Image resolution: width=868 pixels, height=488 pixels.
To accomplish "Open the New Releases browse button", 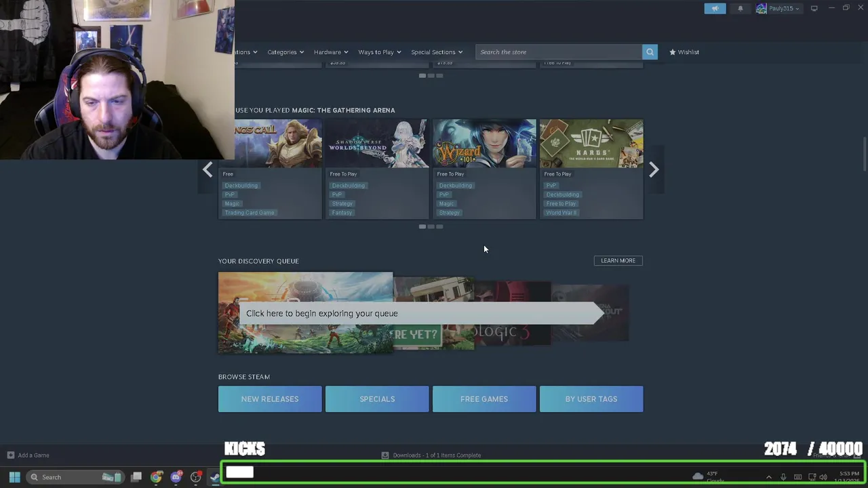I will pos(270,399).
